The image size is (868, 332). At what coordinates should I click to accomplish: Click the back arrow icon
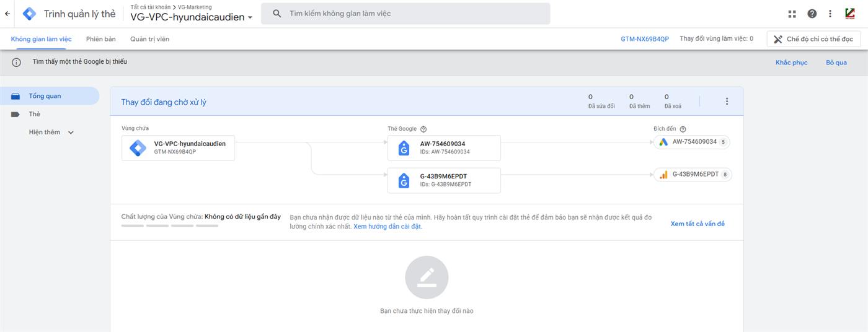(7, 14)
